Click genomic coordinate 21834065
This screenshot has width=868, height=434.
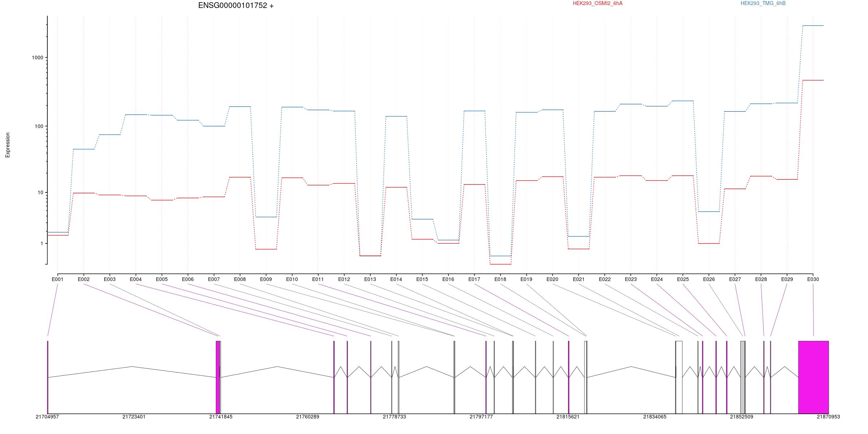click(655, 417)
